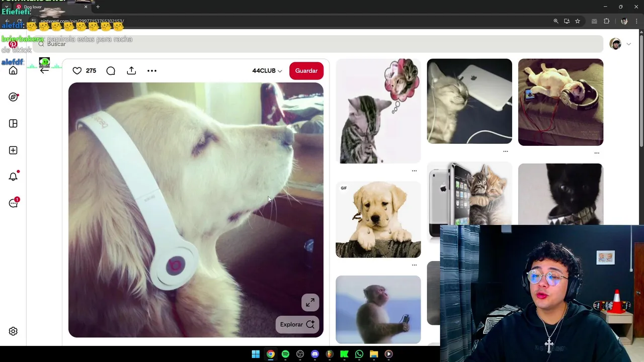Open Chrome three-dot menu
The width and height of the screenshot is (644, 362).
tap(636, 21)
